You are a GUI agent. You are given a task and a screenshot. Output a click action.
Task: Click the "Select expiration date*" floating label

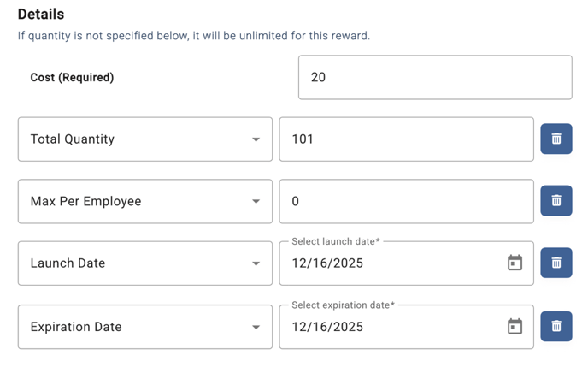(344, 305)
